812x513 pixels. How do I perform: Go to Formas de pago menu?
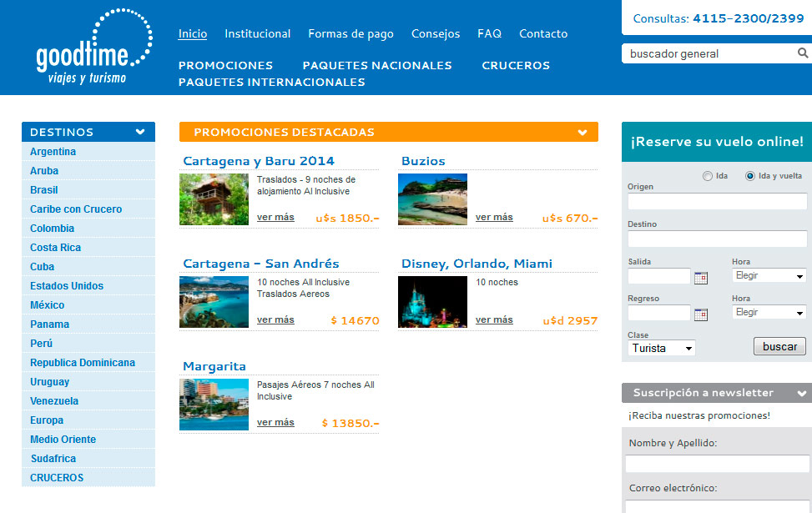(x=351, y=34)
